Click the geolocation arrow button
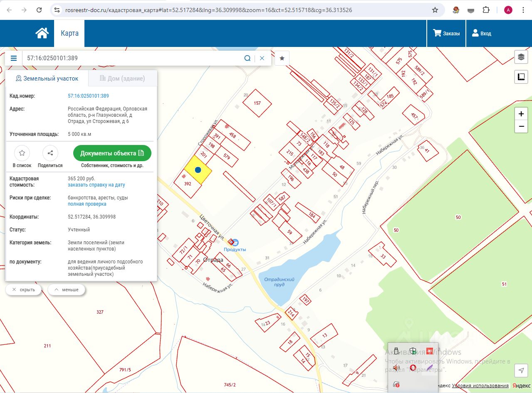The image size is (532, 393). point(521,370)
